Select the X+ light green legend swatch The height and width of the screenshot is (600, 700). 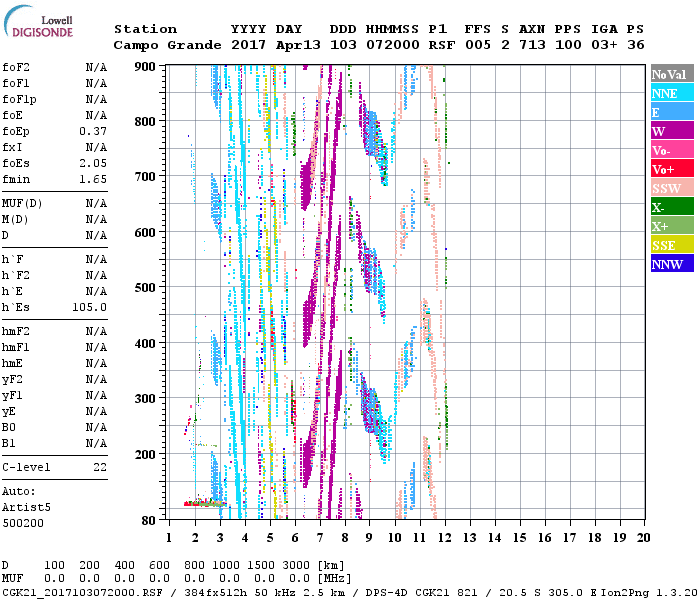(x=672, y=225)
